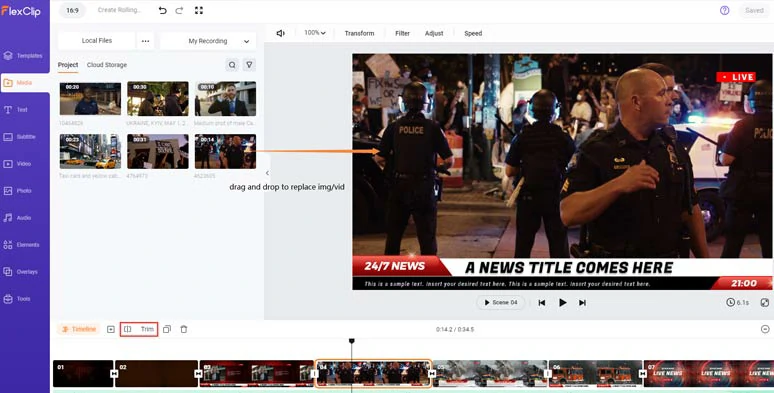Viewport: 774px width, 393px height.
Task: Click the timeline playhead marker
Action: (351, 341)
